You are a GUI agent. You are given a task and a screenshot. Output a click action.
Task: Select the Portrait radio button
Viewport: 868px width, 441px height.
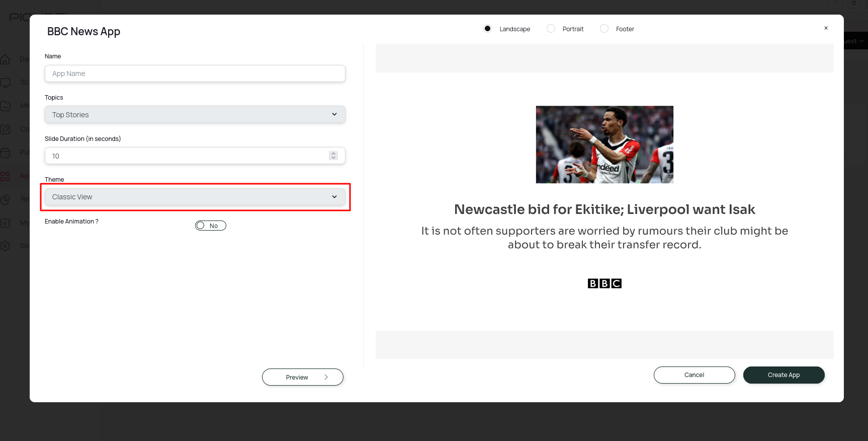(x=551, y=29)
